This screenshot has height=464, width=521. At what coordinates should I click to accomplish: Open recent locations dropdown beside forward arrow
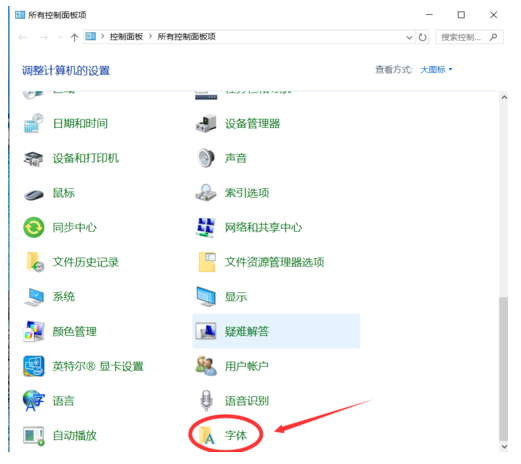click(x=60, y=37)
